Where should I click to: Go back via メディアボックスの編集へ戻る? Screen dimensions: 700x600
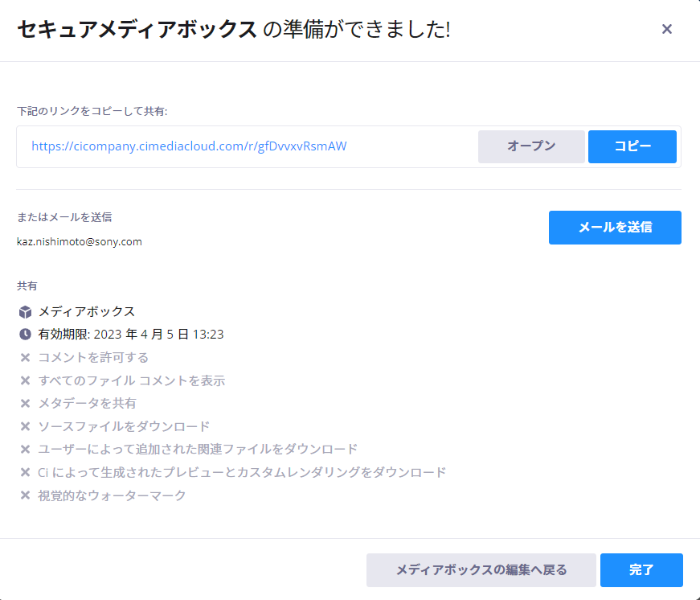[x=481, y=570]
